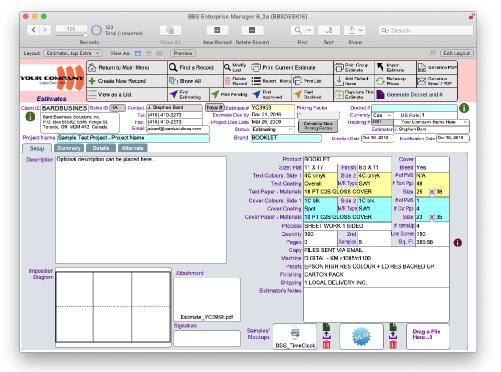Switch View As to form view
The image size is (501, 372).
[138, 53]
